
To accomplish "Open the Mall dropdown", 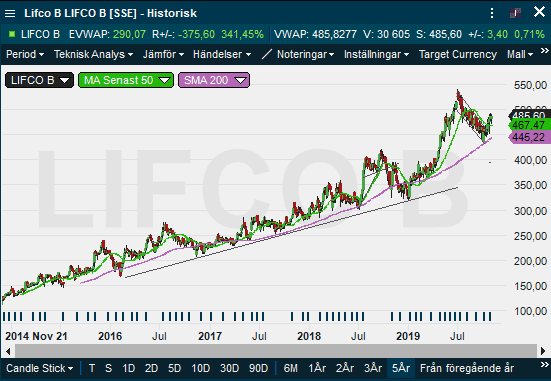I will coord(520,54).
